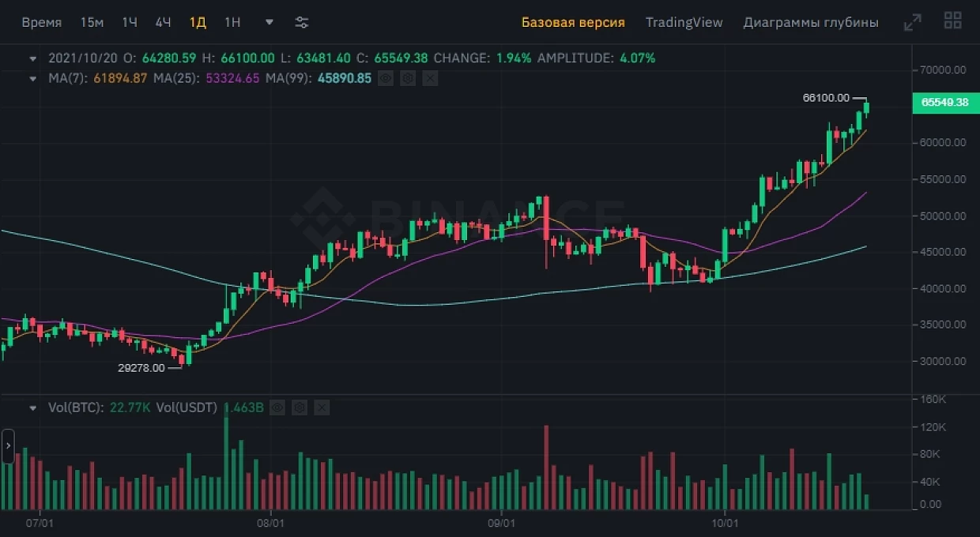Viewport: 980px width, 537px height.
Task: Collapse the MA indicator row arrow
Action: (32, 78)
